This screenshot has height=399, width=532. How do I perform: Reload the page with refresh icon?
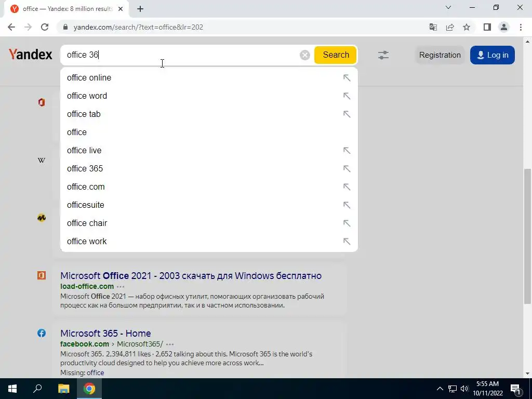pyautogui.click(x=45, y=27)
